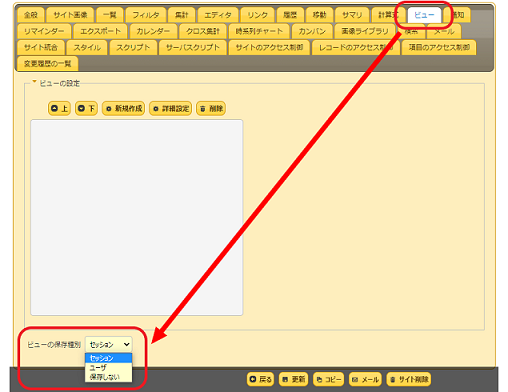Click the 更新 button
Screen dimensions: 508x392
[x=294, y=379]
